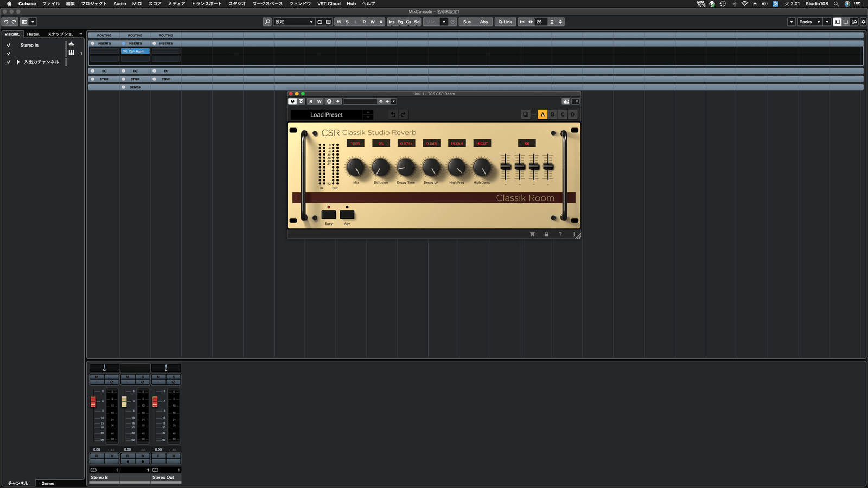Click the MixConsole setup gear icon

point(863,22)
